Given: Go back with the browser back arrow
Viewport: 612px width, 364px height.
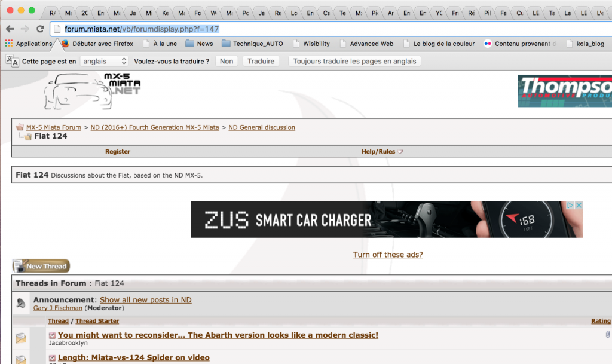Looking at the screenshot, I should (x=10, y=29).
